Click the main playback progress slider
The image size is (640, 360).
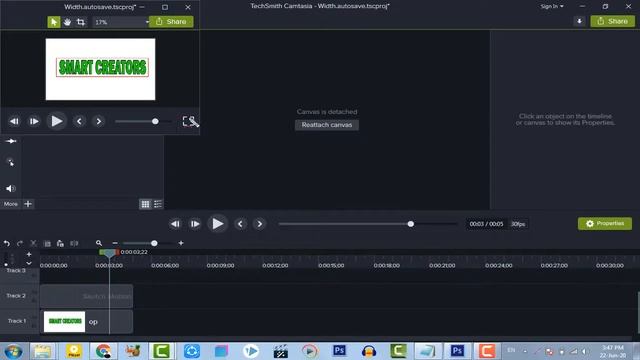point(368,224)
